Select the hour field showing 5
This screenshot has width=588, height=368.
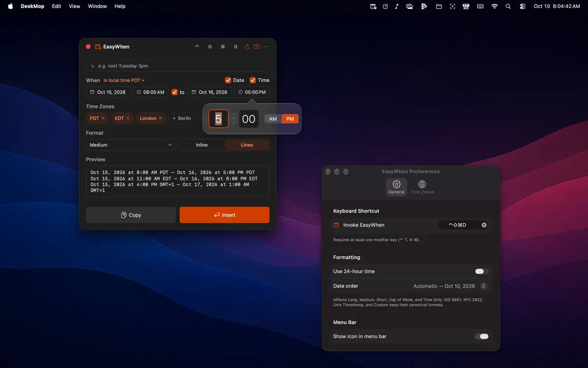click(218, 119)
